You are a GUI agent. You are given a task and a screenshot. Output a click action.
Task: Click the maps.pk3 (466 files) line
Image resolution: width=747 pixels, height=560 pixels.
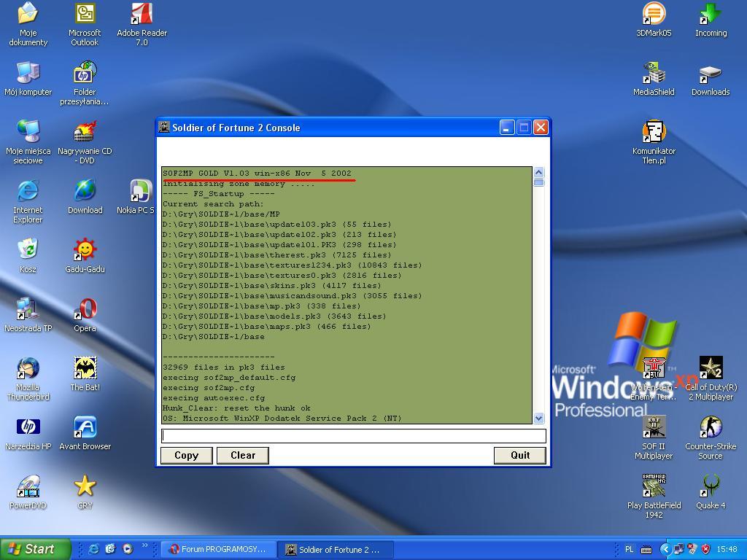[x=266, y=326]
